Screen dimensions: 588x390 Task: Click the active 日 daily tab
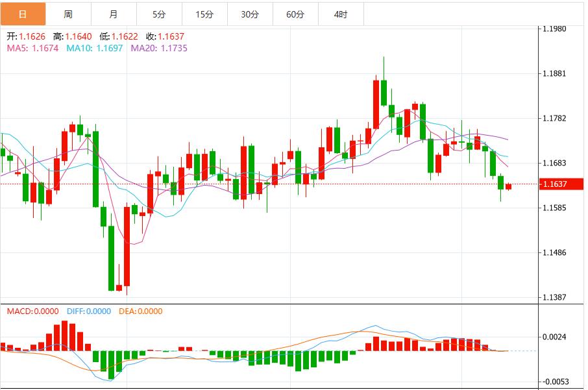point(23,12)
